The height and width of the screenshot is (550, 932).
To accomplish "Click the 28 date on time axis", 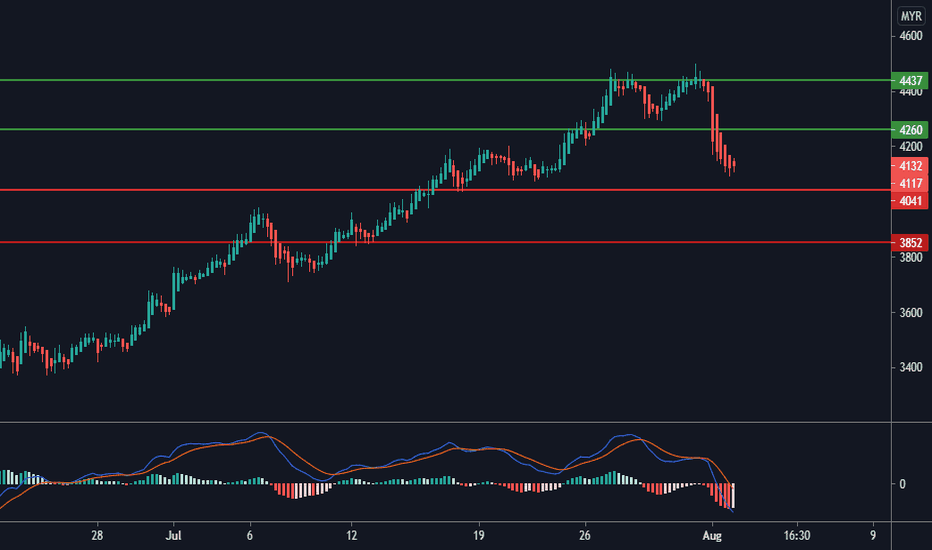I will pos(97,536).
